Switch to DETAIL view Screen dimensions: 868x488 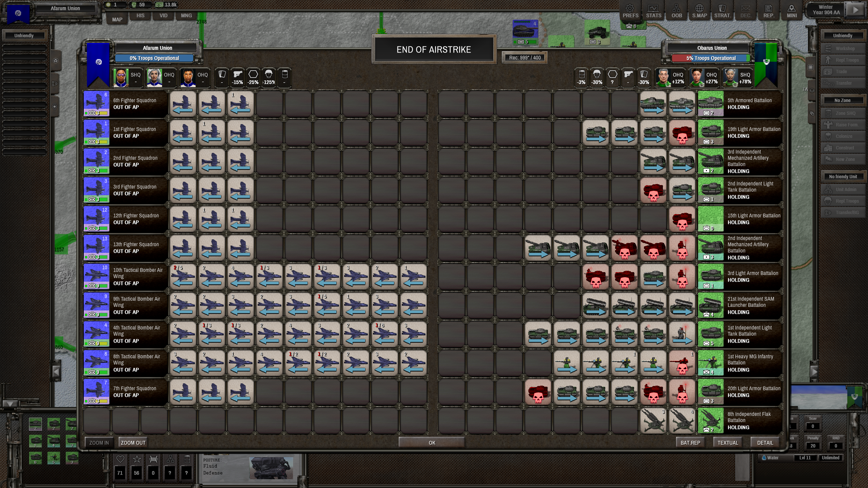coord(765,443)
